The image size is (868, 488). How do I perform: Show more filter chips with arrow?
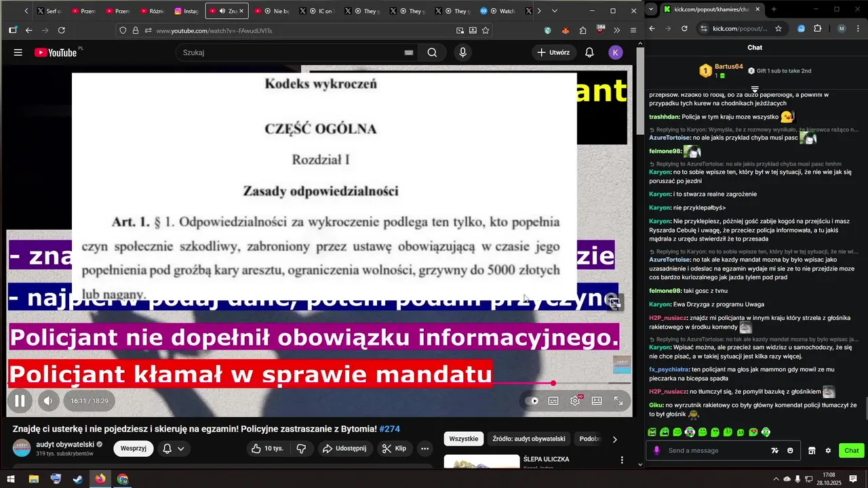[x=615, y=439]
